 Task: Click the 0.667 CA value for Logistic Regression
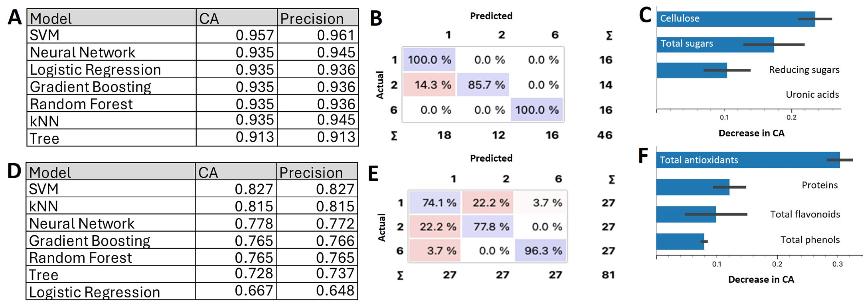click(x=253, y=291)
